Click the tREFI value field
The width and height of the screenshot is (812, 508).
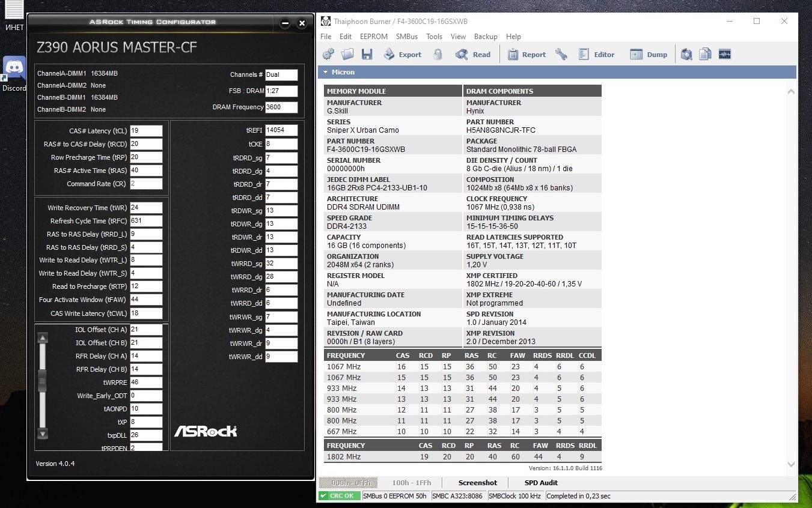click(281, 130)
